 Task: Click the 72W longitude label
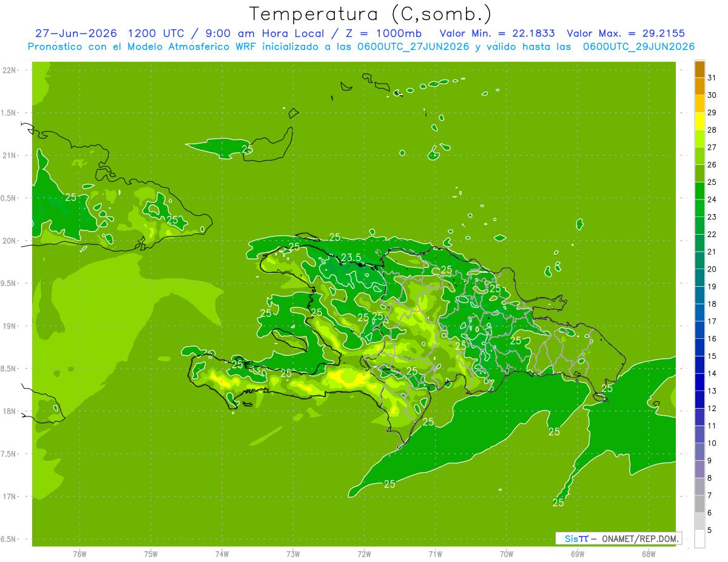point(364,554)
